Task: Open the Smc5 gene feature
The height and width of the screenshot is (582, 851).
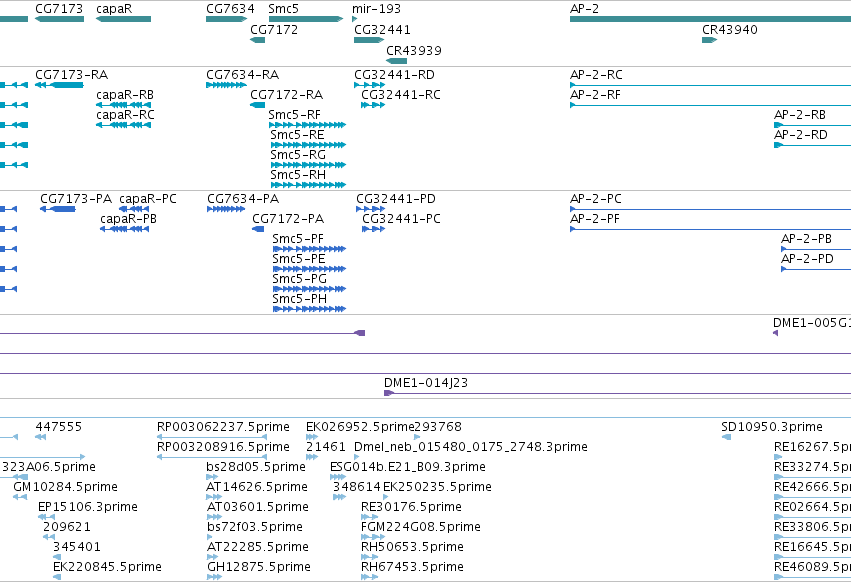Action: tap(306, 19)
